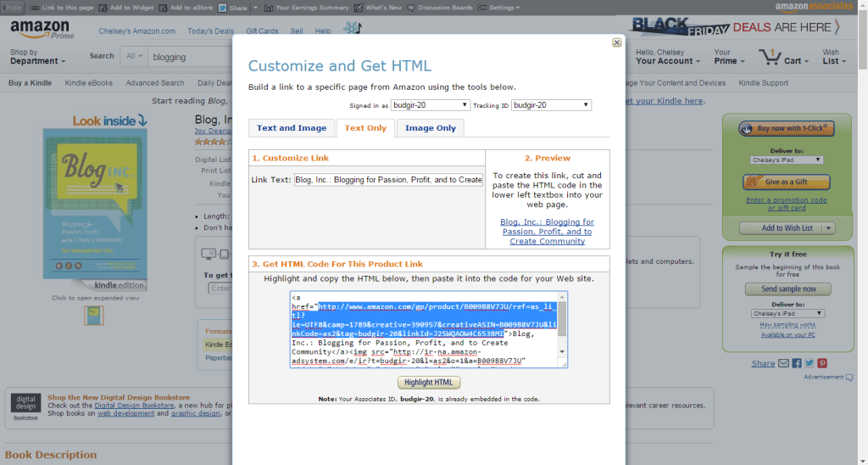
Task: Open the shopping Cart icon
Action: [770, 56]
